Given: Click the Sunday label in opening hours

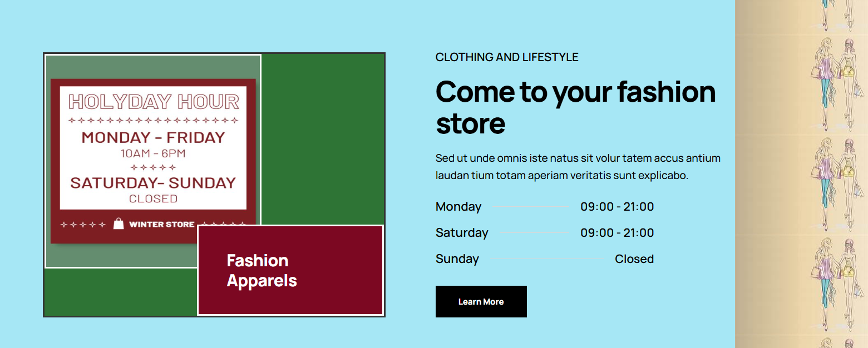Looking at the screenshot, I should (x=457, y=259).
